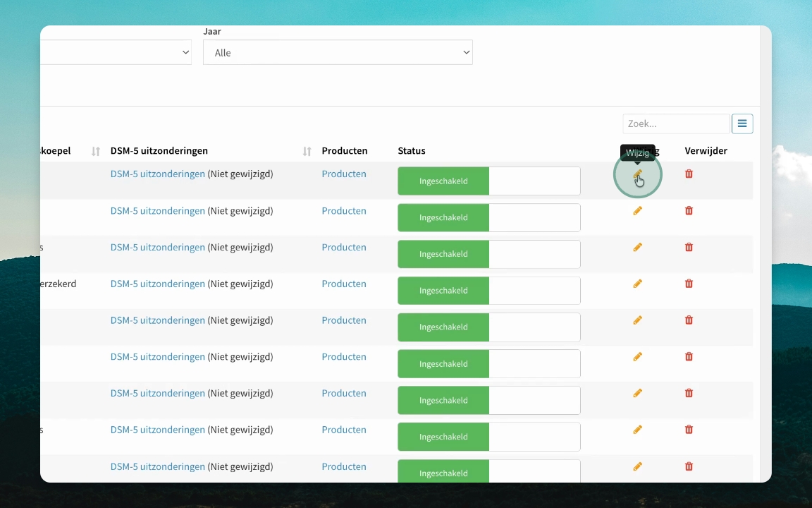Open the DSM-5 uitzonderingen link in the first row
This screenshot has height=508, width=812.
coord(157,174)
